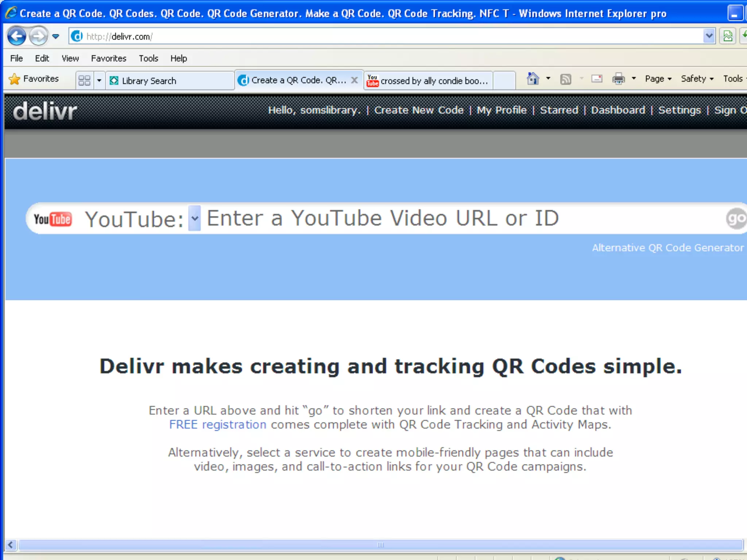The width and height of the screenshot is (747, 560).
Task: Click the Print printer icon
Action: pos(618,79)
